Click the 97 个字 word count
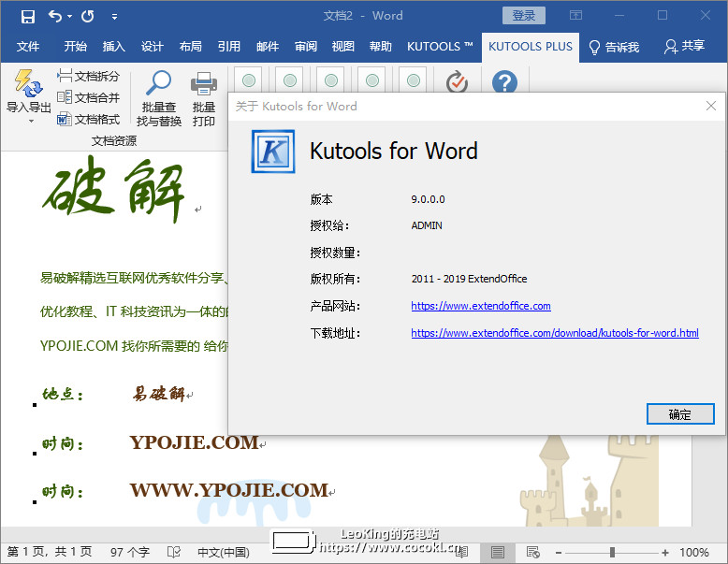728x564 pixels. pyautogui.click(x=130, y=552)
